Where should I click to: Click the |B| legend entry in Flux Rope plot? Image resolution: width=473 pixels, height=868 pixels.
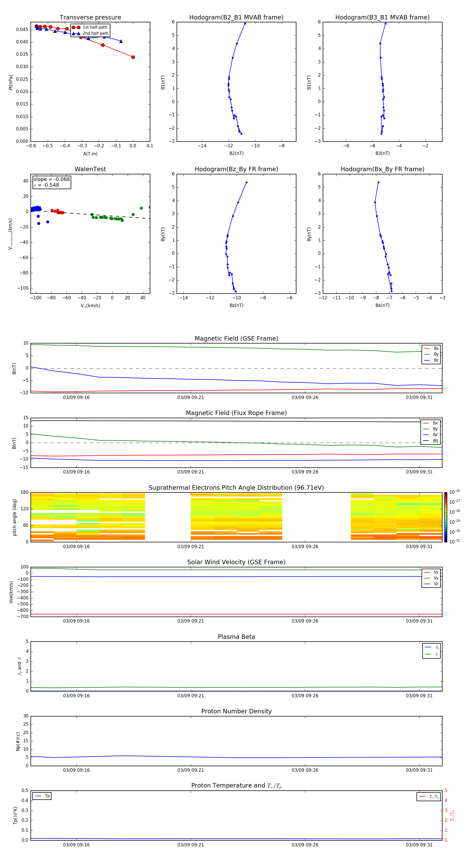[x=431, y=441]
